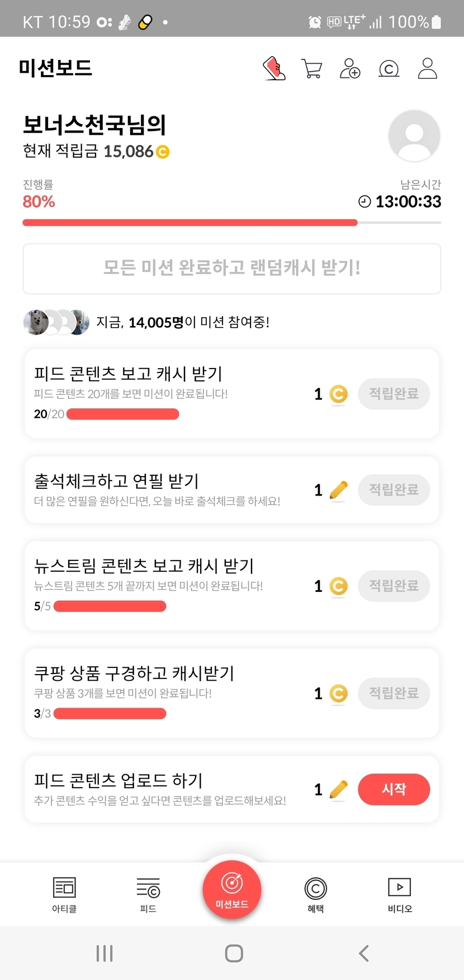Screen dimensions: 464x980
Task: Tap the 80% red mission progress bar
Action: (x=190, y=223)
